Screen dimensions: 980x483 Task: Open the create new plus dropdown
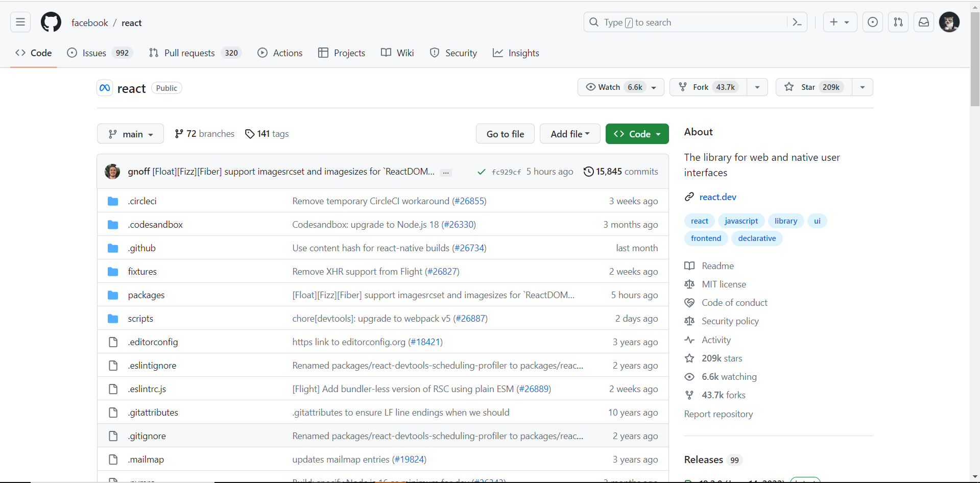click(x=840, y=22)
